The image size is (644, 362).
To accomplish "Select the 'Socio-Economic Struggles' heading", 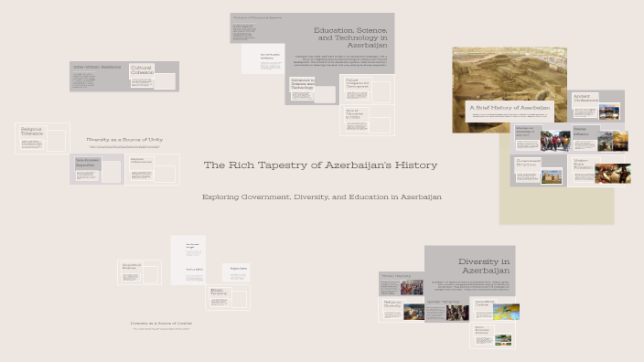I will tap(192, 246).
